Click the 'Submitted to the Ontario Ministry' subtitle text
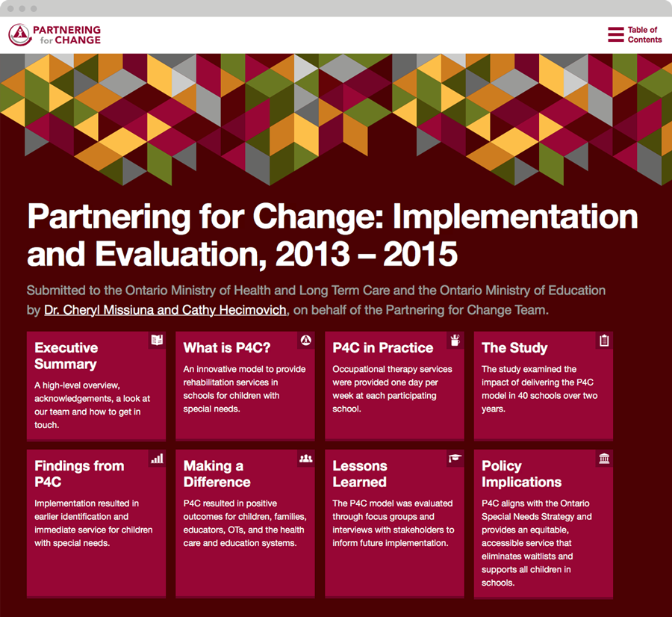This screenshot has height=617, width=672. pyautogui.click(x=316, y=300)
